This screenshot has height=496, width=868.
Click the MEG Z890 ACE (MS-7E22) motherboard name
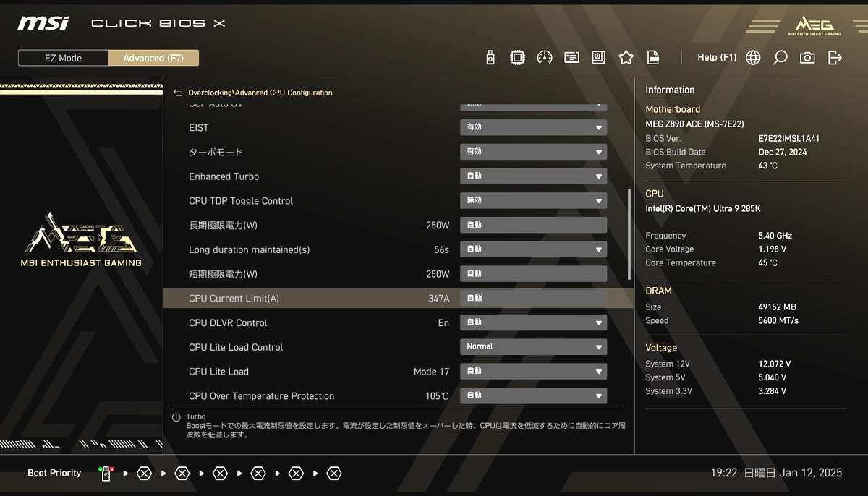tap(694, 124)
